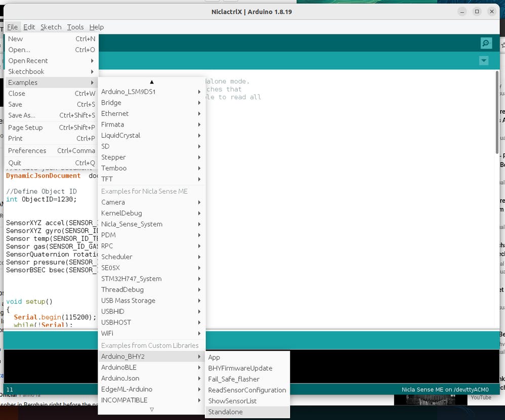Choose New from the File menu
Image resolution: width=505 pixels, height=420 pixels.
pyautogui.click(x=52, y=38)
